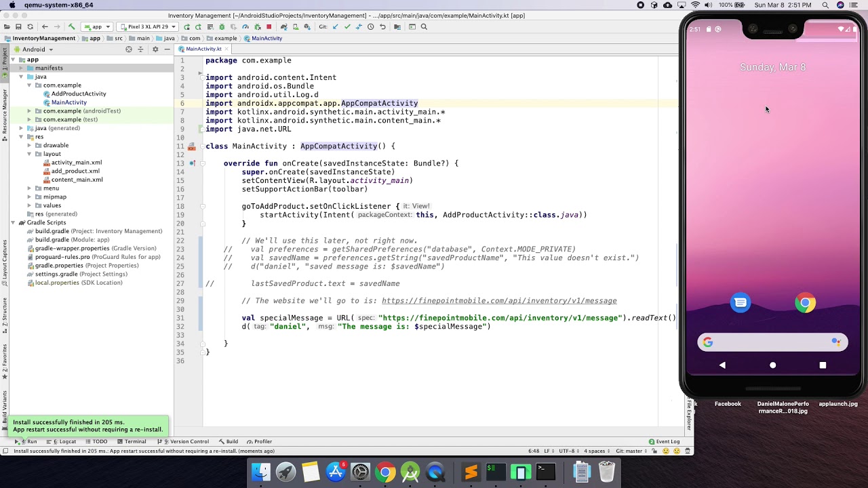The width and height of the screenshot is (868, 488).
Task: Open System Preferences in the Dock
Action: pyautogui.click(x=360, y=472)
